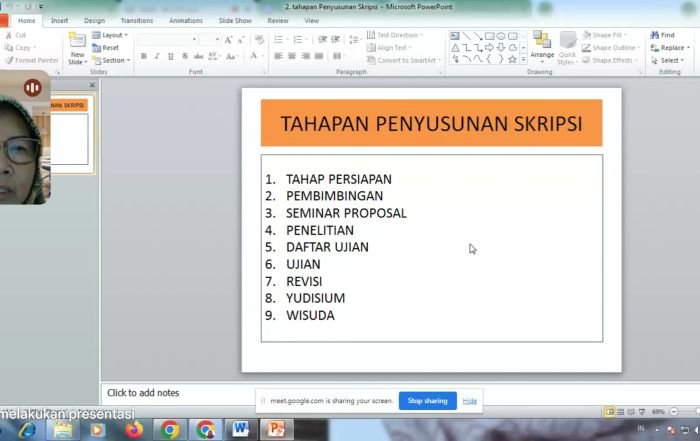Open Firefox from the taskbar
Viewport: 700px width, 441px height.
tap(134, 429)
